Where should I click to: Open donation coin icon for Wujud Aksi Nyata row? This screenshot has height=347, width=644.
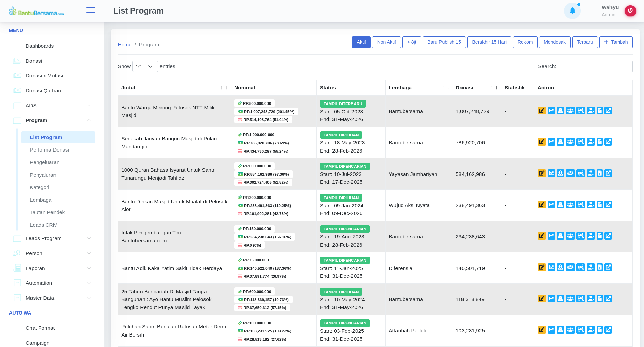[560, 205]
